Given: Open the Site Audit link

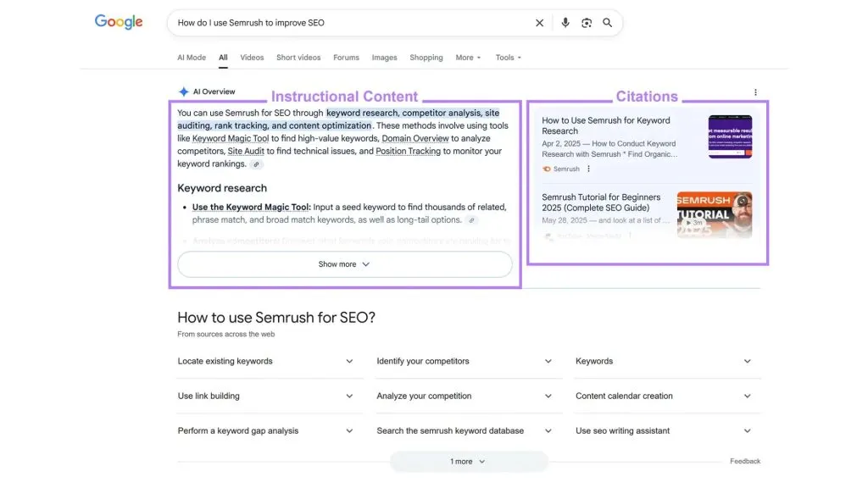Looking at the screenshot, I should 246,151.
